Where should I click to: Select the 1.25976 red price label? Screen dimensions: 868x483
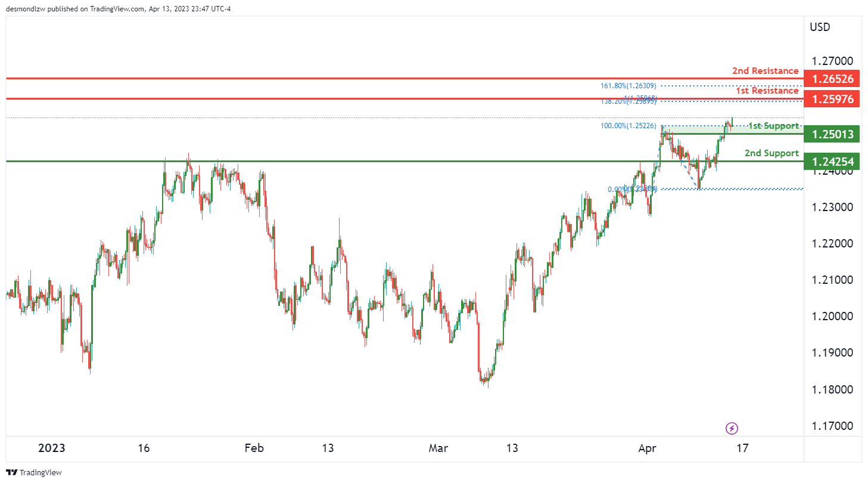coord(831,98)
